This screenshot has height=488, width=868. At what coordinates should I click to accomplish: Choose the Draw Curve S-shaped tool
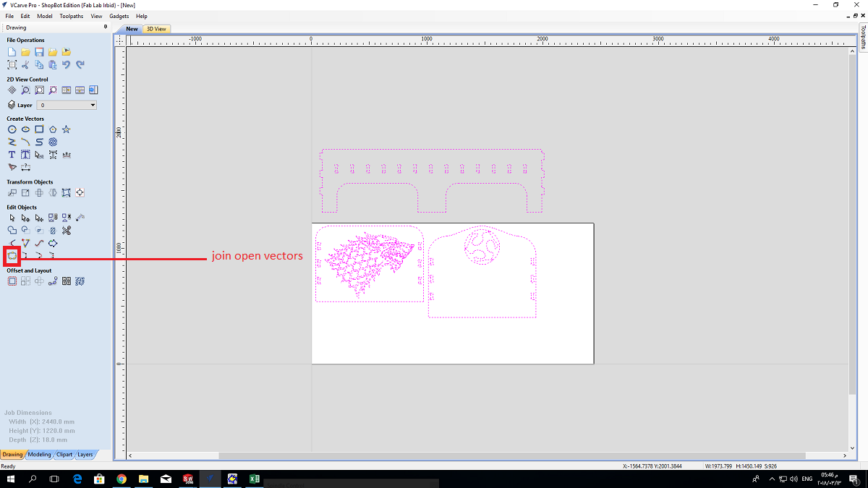39,142
